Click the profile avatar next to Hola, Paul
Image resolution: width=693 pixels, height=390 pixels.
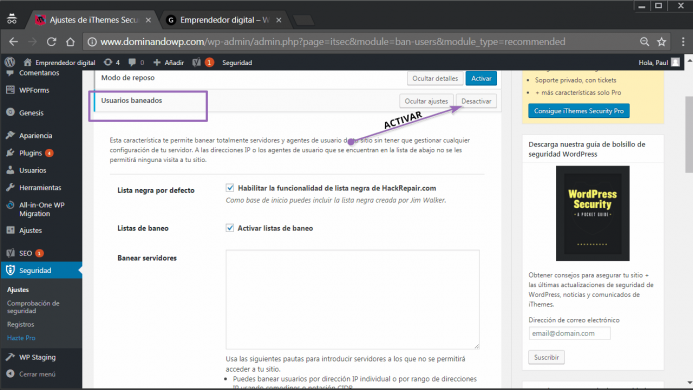point(675,62)
